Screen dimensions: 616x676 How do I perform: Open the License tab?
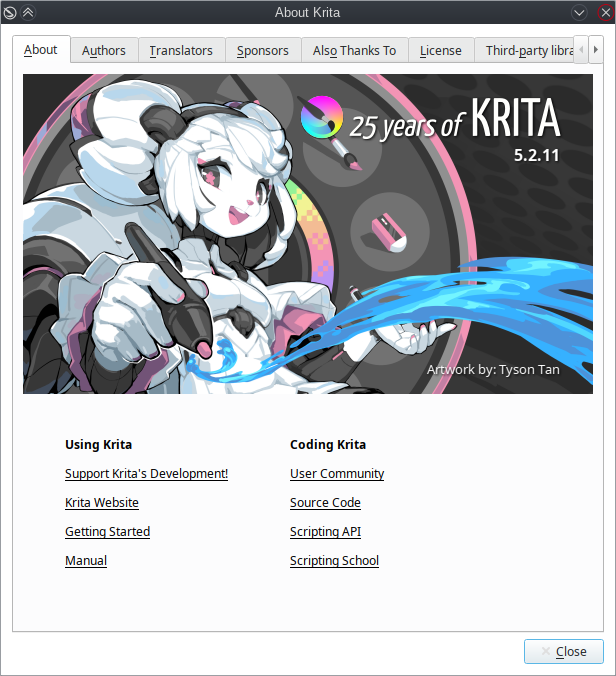pyautogui.click(x=440, y=51)
